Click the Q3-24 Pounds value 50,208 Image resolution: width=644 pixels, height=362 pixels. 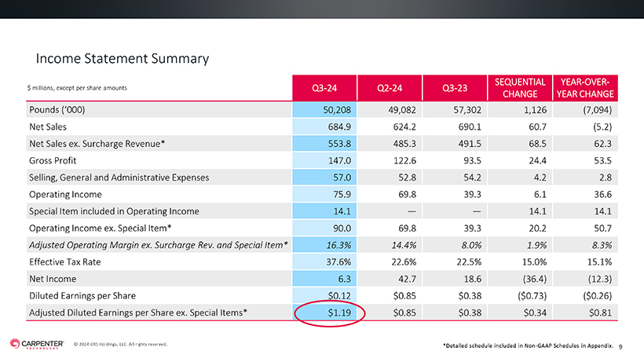(x=337, y=110)
